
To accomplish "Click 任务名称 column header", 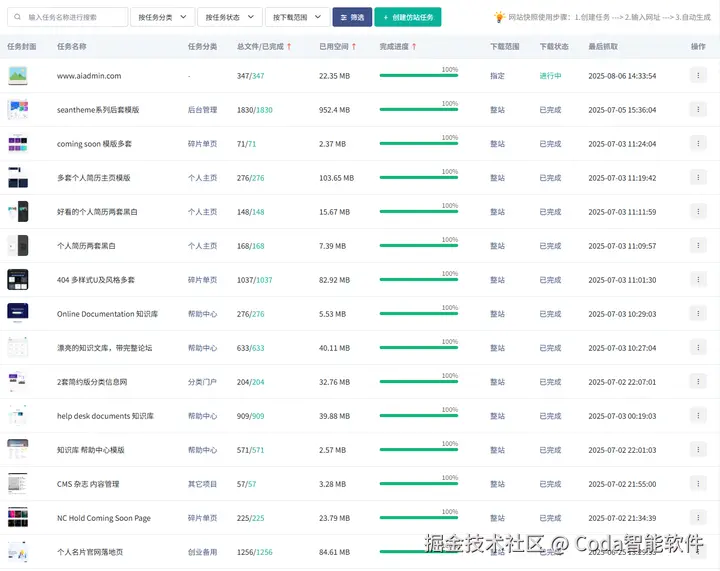I will [x=72, y=46].
